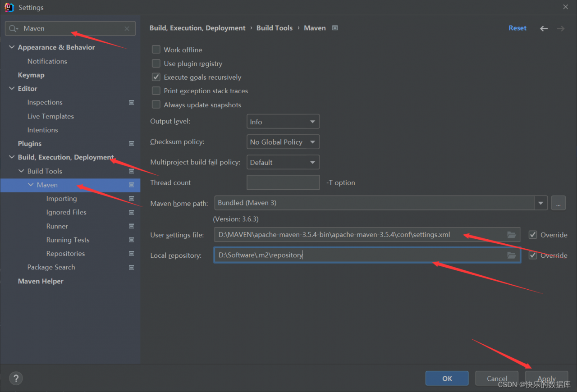
Task: Select Importing under Maven
Action: [x=61, y=198]
